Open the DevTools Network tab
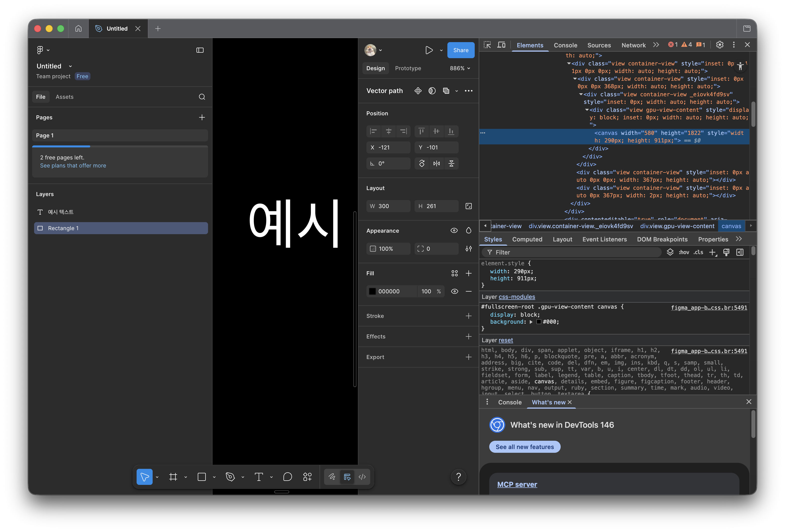This screenshot has height=532, width=785. pyautogui.click(x=633, y=45)
